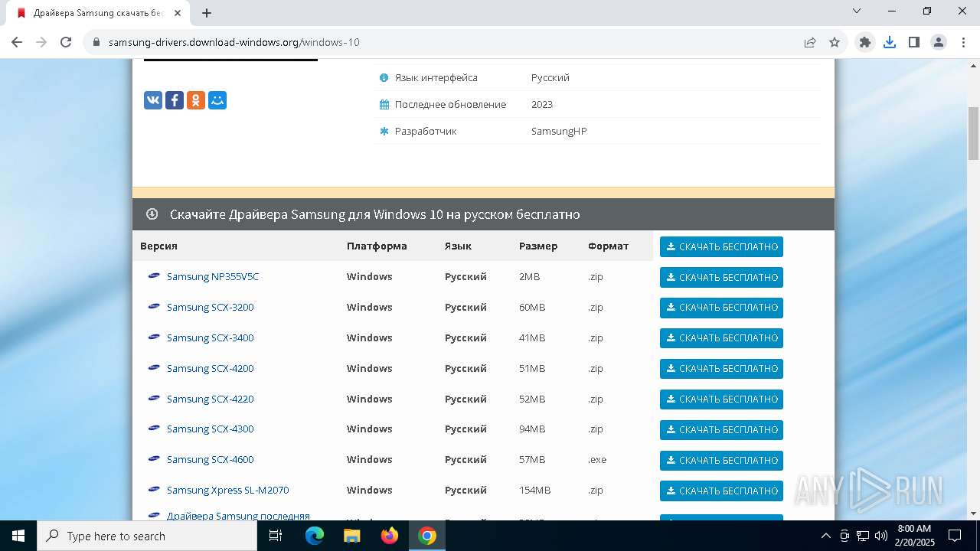Download Samsung NP355V5C driver button
This screenshot has height=551, width=980.
[x=721, y=277]
